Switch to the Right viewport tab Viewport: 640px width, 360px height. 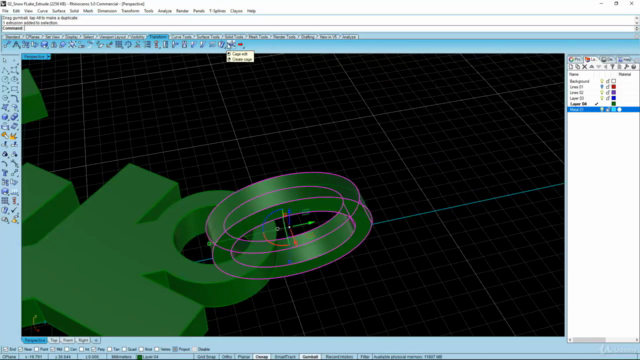point(83,340)
